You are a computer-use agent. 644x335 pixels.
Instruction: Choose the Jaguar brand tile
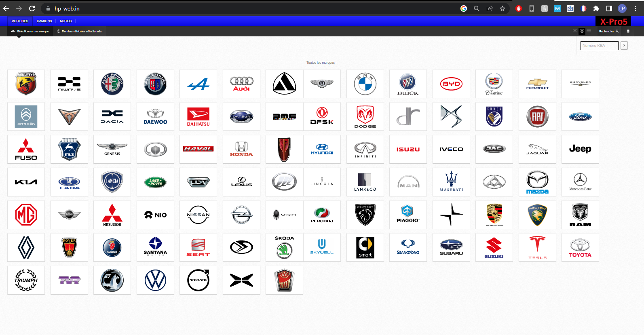point(537,149)
